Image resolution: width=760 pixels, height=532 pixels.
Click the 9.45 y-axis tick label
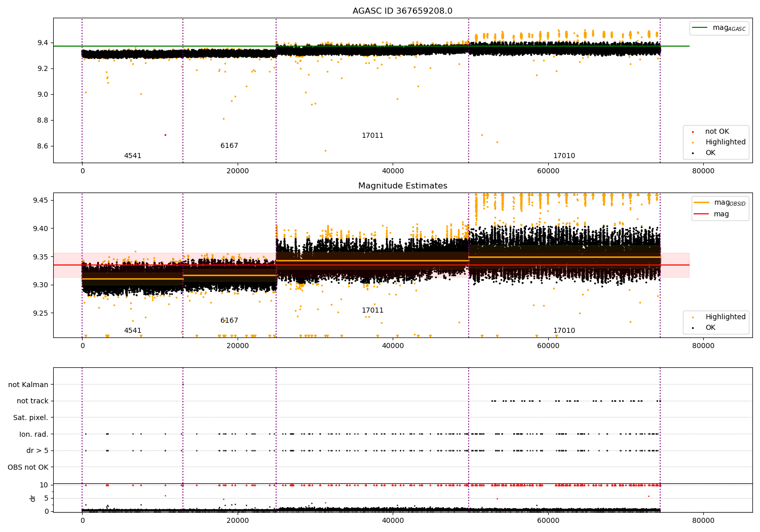coord(41,201)
